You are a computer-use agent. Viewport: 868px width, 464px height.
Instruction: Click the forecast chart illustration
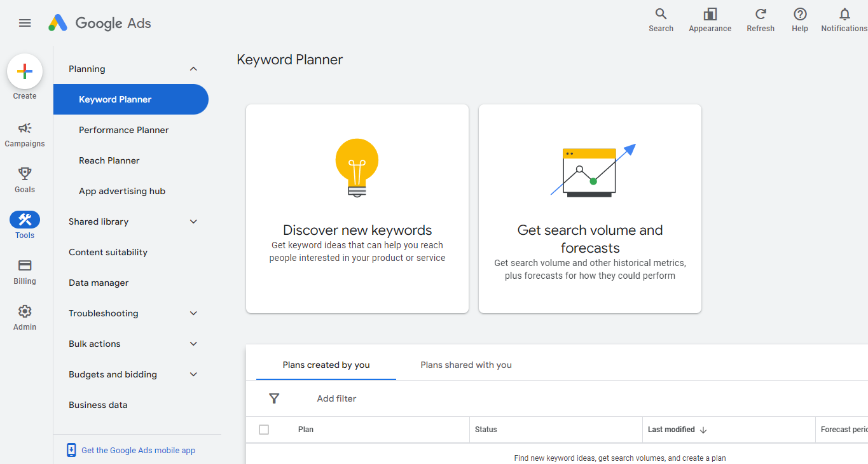[593, 170]
